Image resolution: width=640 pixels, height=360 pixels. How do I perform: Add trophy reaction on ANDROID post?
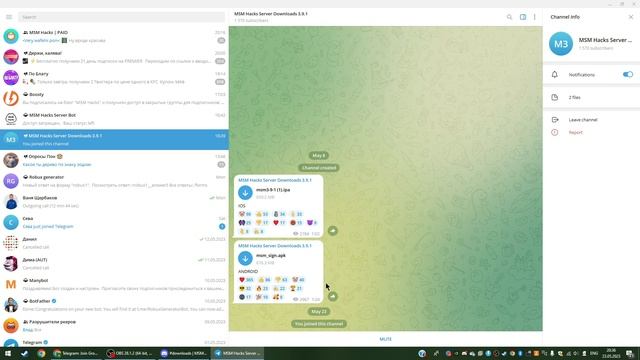(296, 288)
